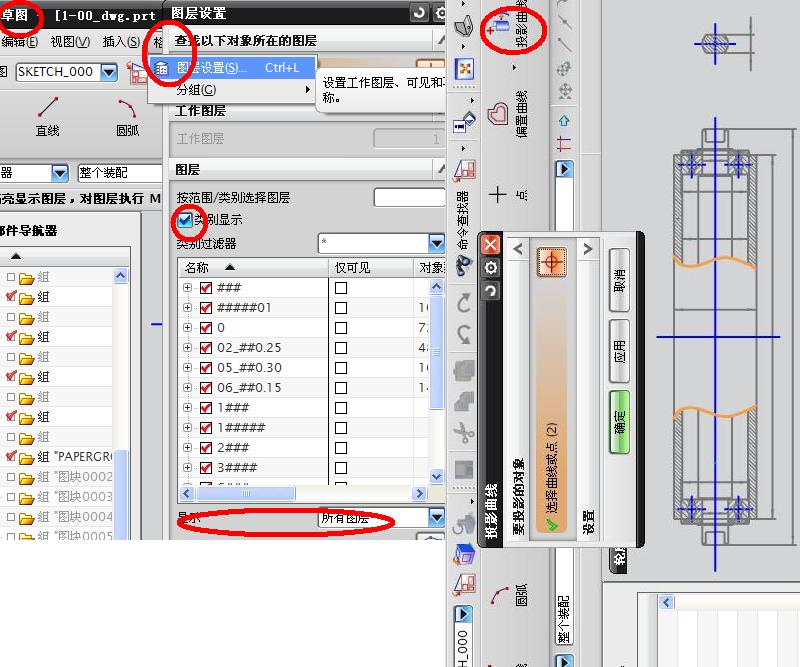Open the 视图(V) menu
Screen dimensions: 800x667
[70, 41]
